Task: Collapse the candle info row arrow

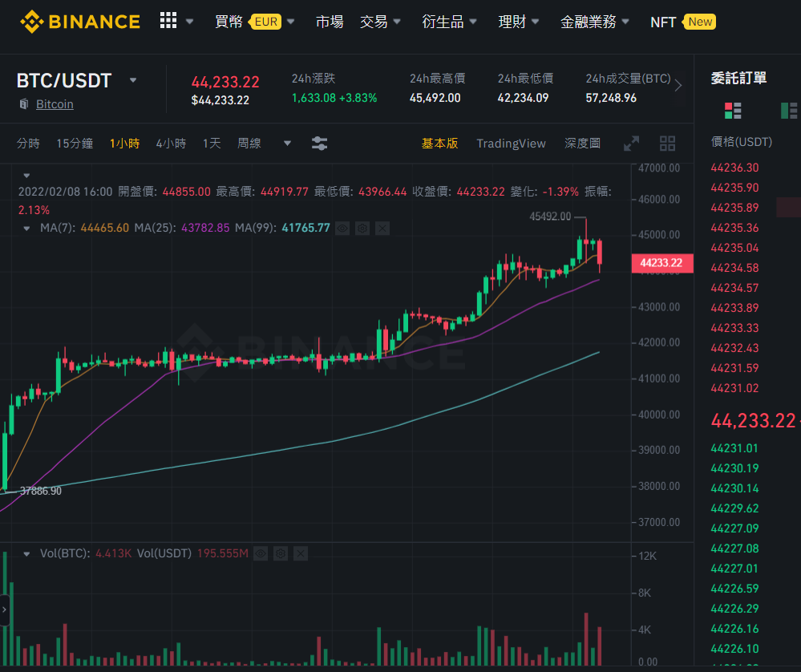Action: click(x=26, y=176)
